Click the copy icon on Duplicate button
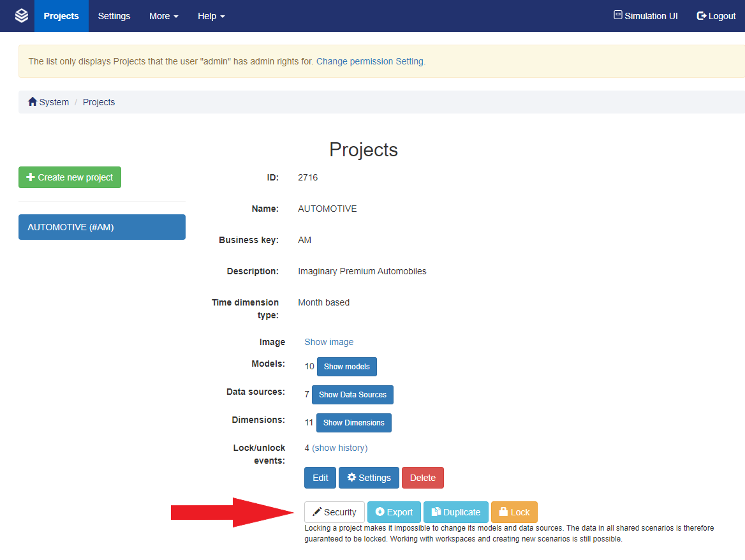Screen dimensions: 745x560 click(x=436, y=512)
